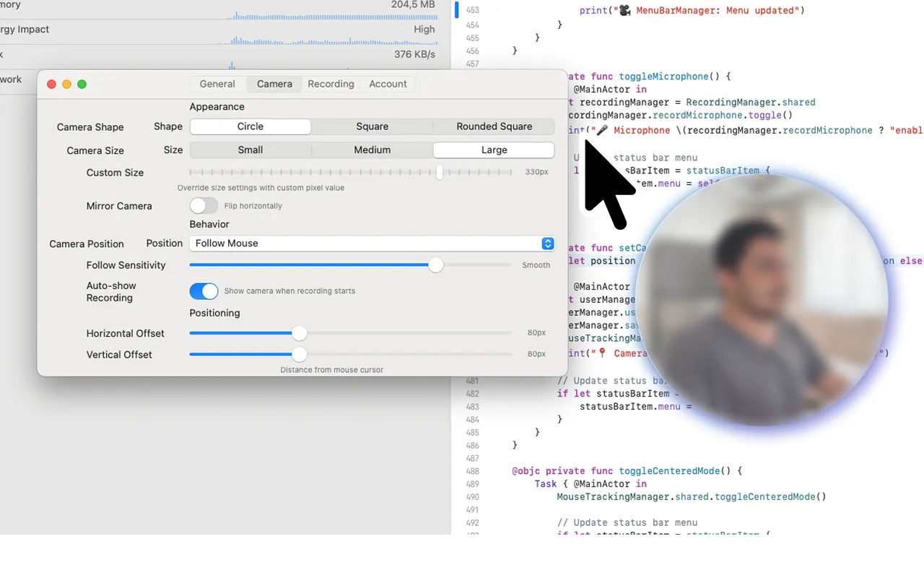Click the Horizontal Offset slider handle
Viewport: 924px width, 578px height.
[299, 333]
